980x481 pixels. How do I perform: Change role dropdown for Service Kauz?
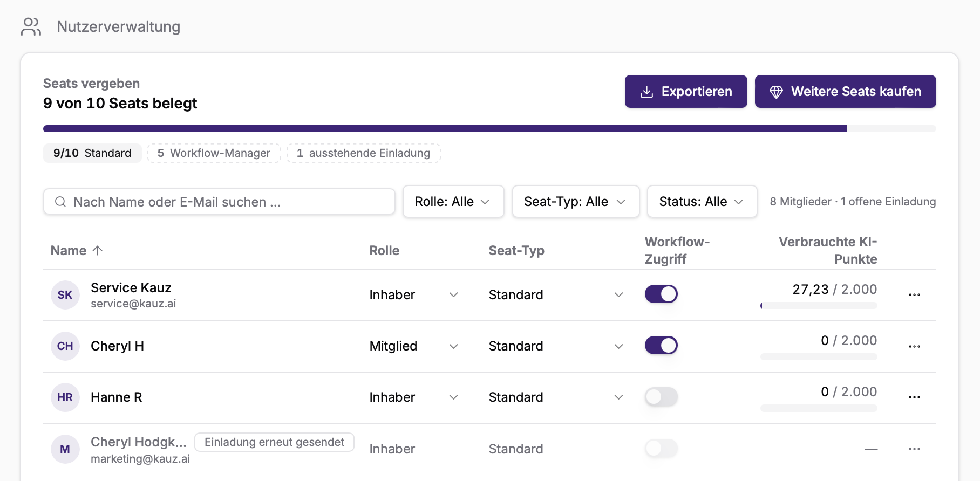(414, 295)
